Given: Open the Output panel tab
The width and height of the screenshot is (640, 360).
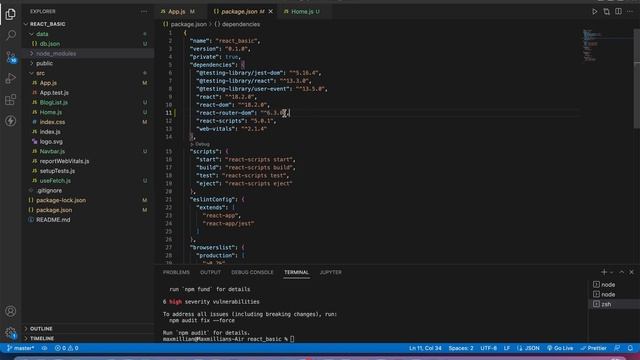Looking at the screenshot, I should [210, 272].
